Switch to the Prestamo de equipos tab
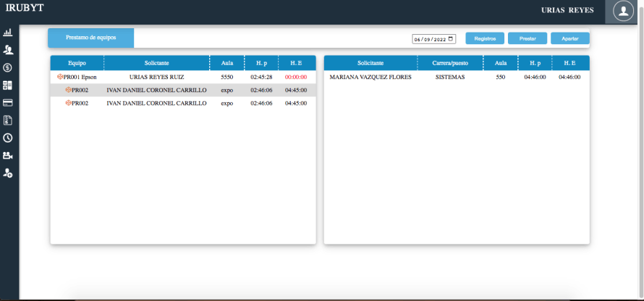Screen dimensions: 644x301 click(91, 38)
